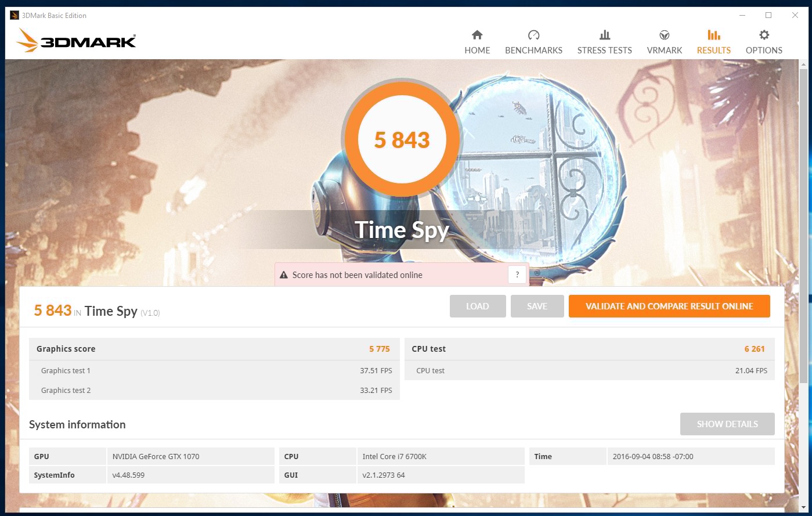812x516 pixels.
Task: Click the 33.21 FPS value
Action: pyautogui.click(x=376, y=391)
